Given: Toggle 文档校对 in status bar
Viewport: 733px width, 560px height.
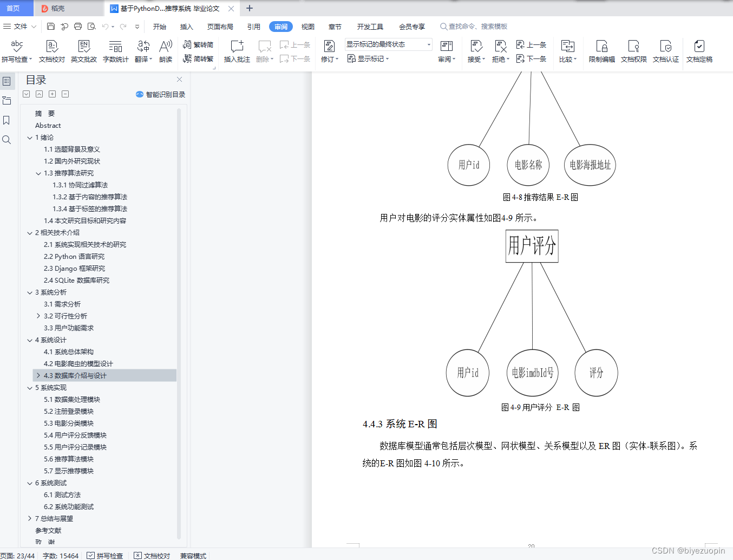Looking at the screenshot, I should tap(152, 556).
